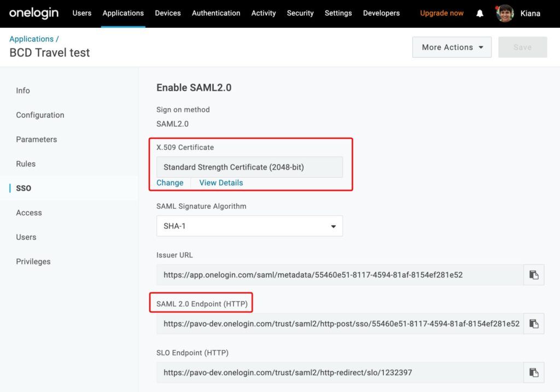Copy the SLO Endpoint using the copy icon

534,372
